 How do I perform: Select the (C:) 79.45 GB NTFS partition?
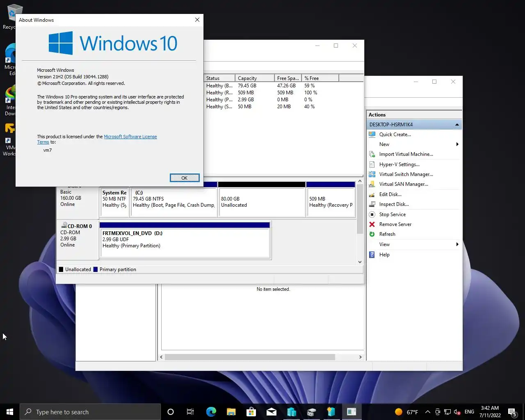[x=174, y=202]
